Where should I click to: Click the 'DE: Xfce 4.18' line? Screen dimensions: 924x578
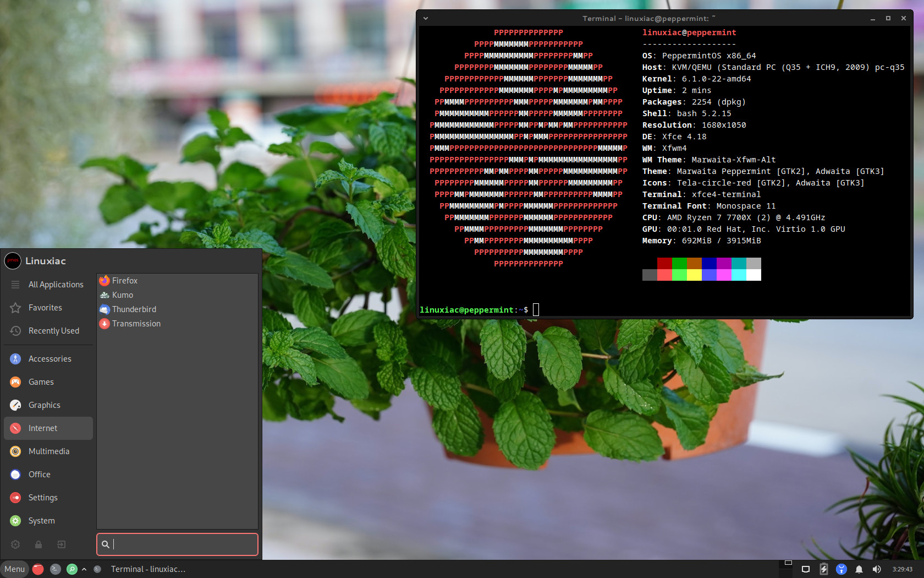coord(674,137)
